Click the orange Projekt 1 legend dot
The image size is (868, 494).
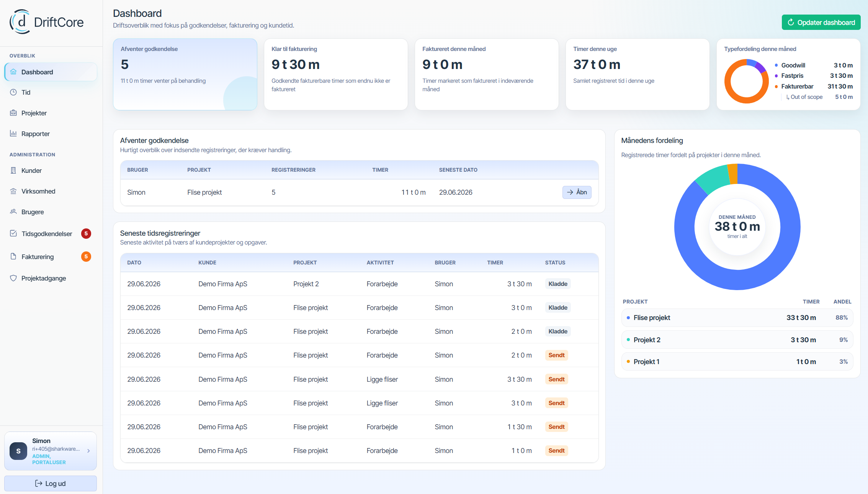[x=628, y=361]
